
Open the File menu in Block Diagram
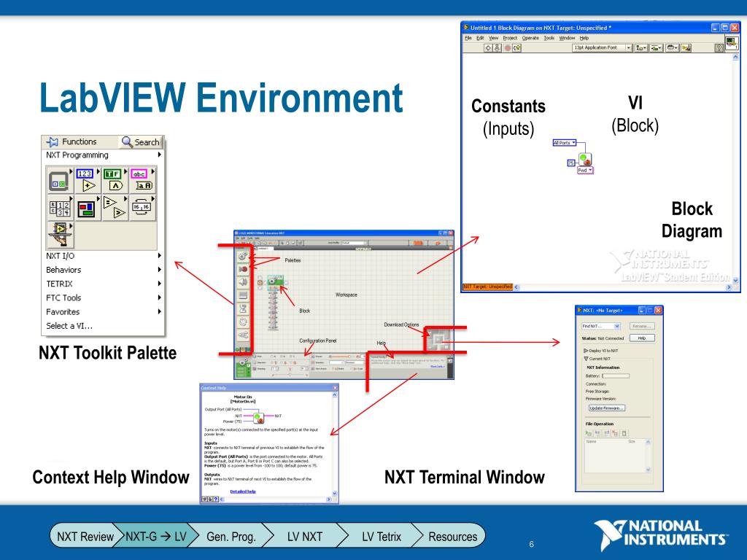click(x=468, y=38)
